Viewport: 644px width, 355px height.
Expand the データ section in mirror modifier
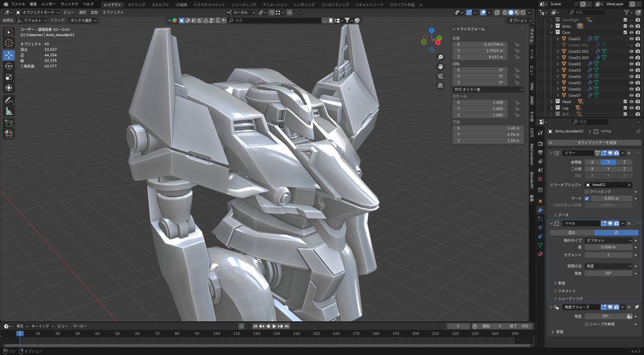coord(561,215)
